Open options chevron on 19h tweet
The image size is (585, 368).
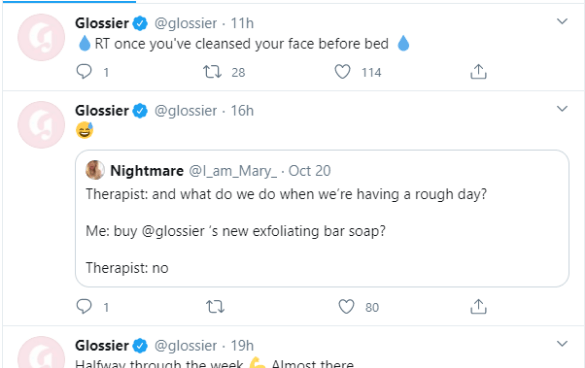click(x=562, y=344)
